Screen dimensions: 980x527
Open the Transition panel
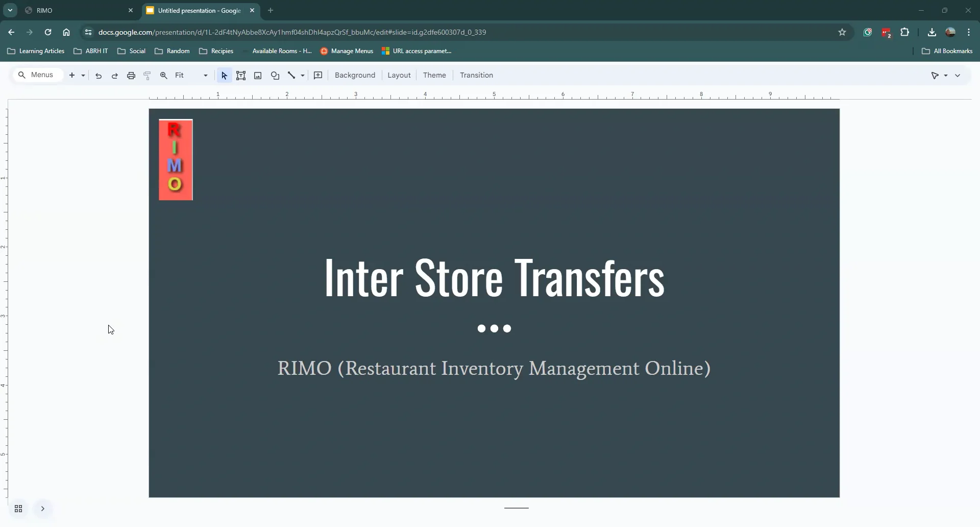476,75
